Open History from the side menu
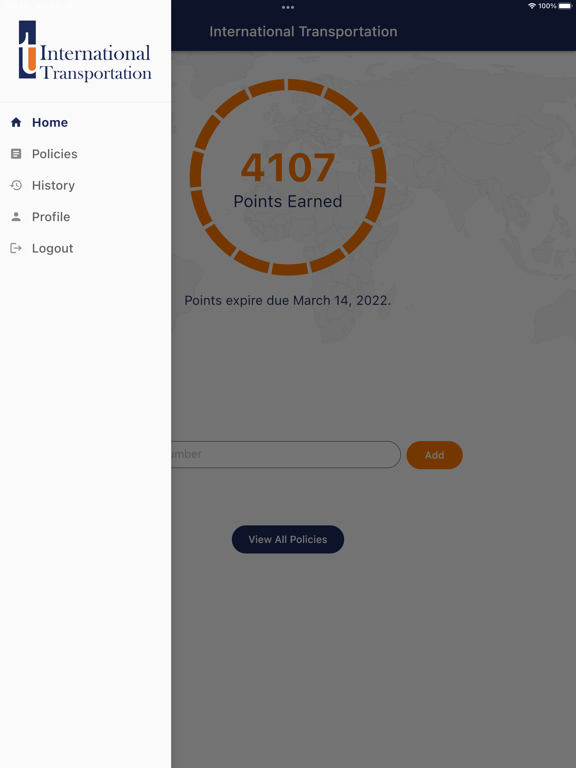Viewport: 576px width, 768px height. (x=85, y=185)
